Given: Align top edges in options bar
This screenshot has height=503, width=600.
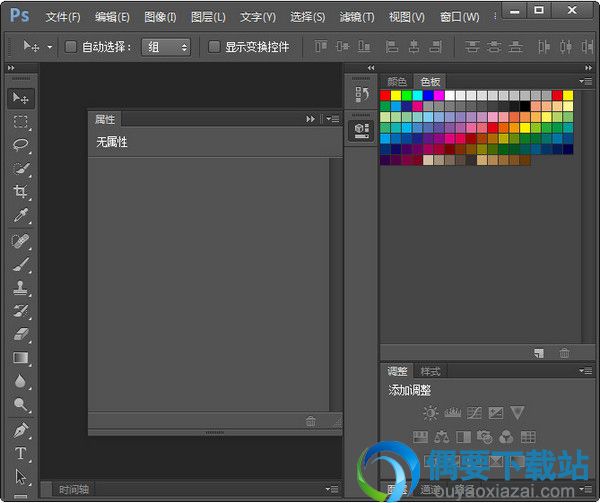Looking at the screenshot, I should [x=321, y=47].
